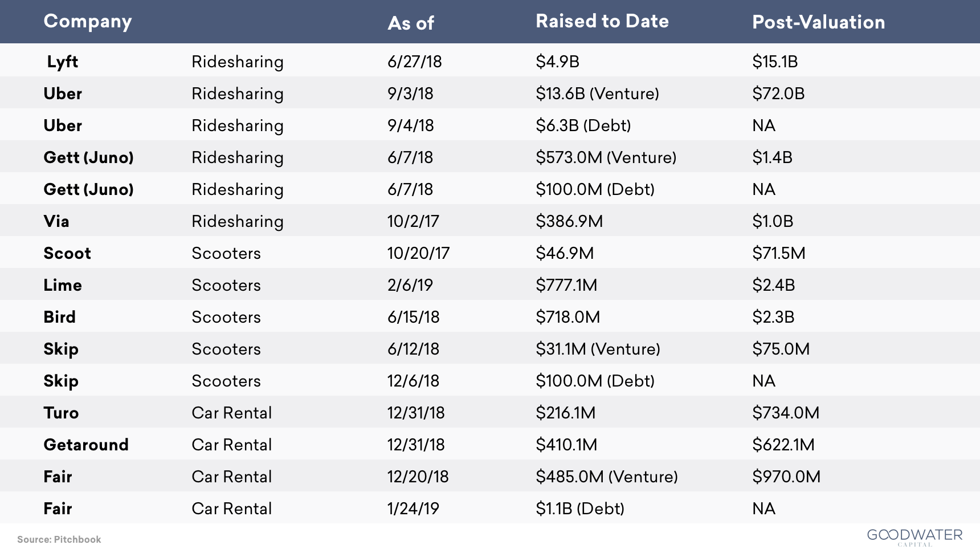Select the Company column header

point(88,22)
